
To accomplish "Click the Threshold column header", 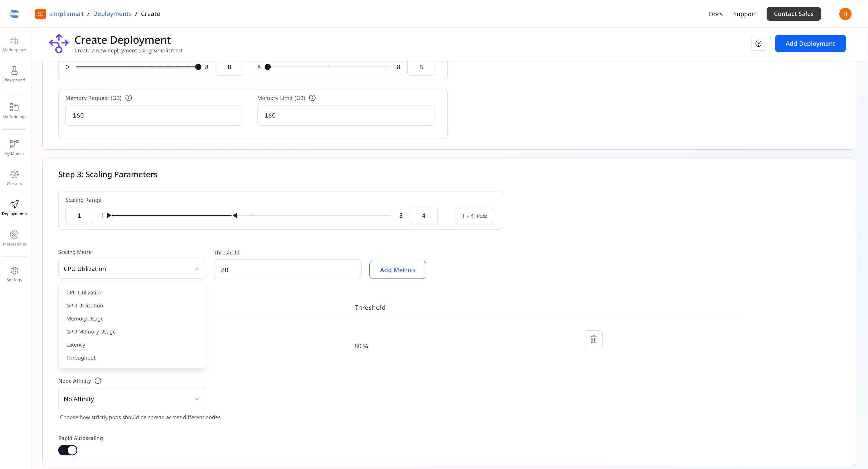I will [370, 307].
